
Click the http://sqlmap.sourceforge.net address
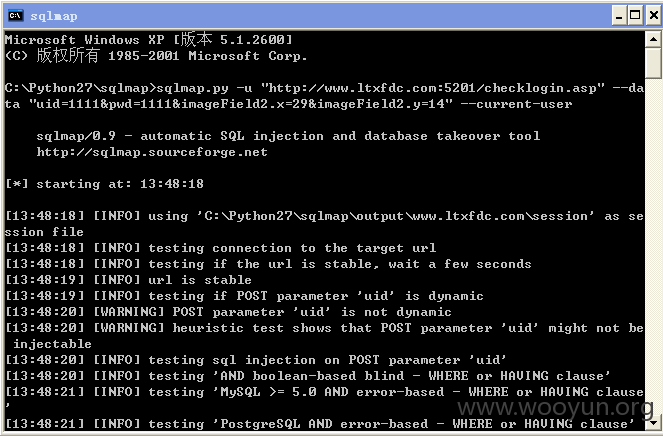[x=152, y=152]
